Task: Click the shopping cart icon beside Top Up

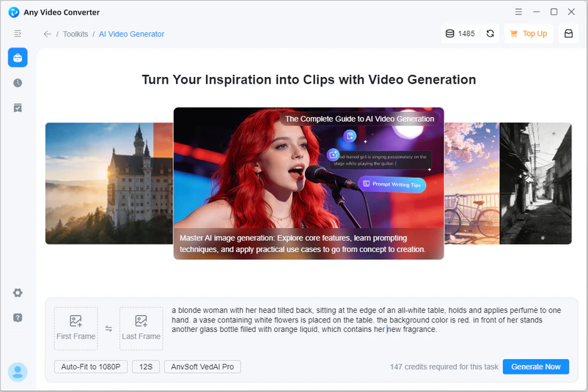Action: click(x=514, y=34)
